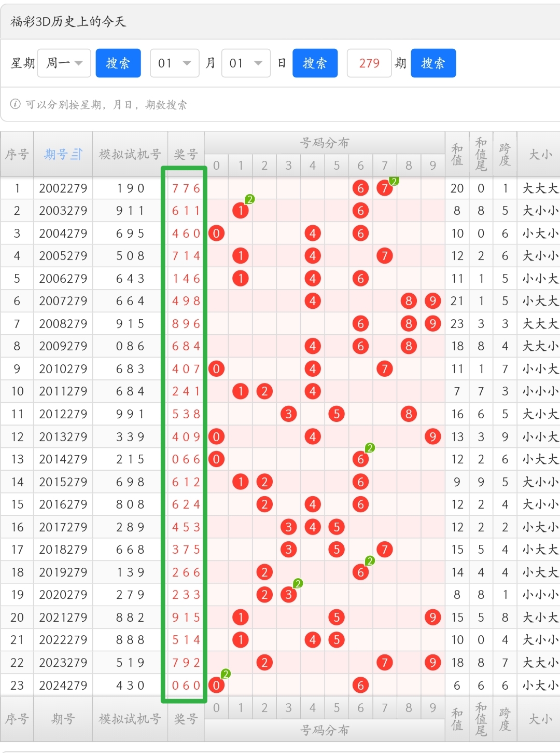Click red ball 9 in row 2013279
Viewport: 560px width, 753px height.
click(x=432, y=436)
